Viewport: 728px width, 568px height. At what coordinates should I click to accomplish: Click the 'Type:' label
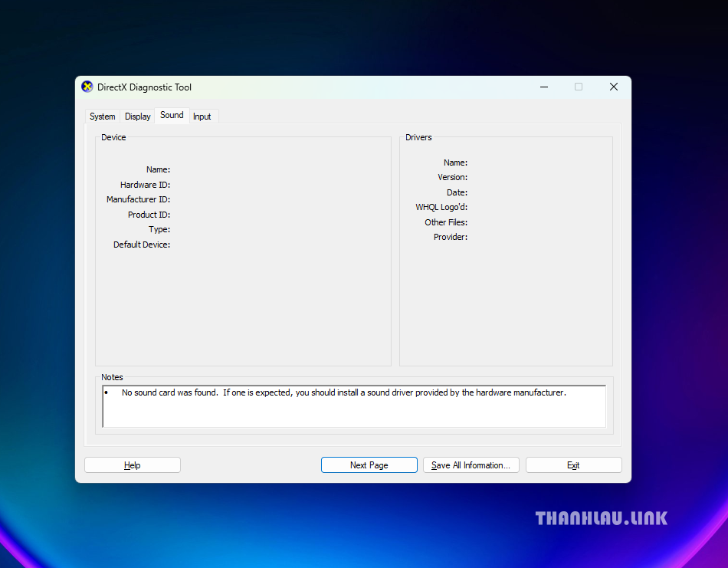coord(159,229)
